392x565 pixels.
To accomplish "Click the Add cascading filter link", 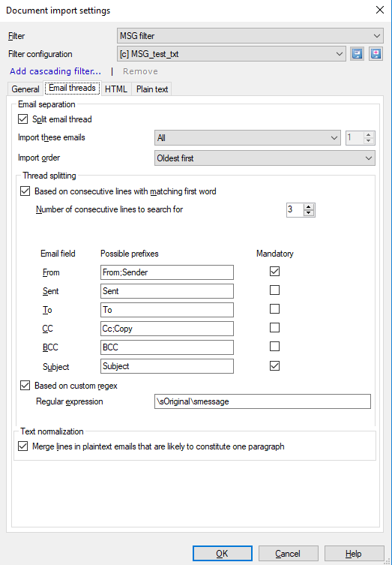I will (55, 71).
